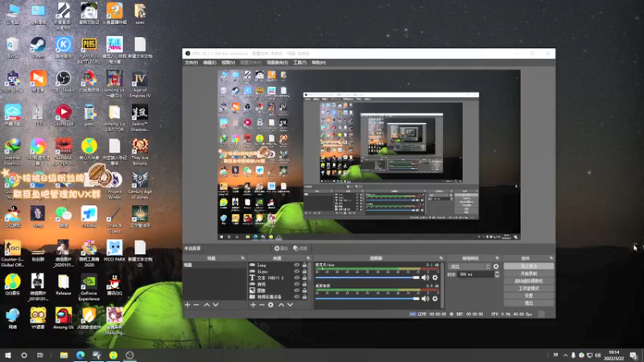
Task: Open transition properties gear next to 淡出
Action: tap(496, 266)
